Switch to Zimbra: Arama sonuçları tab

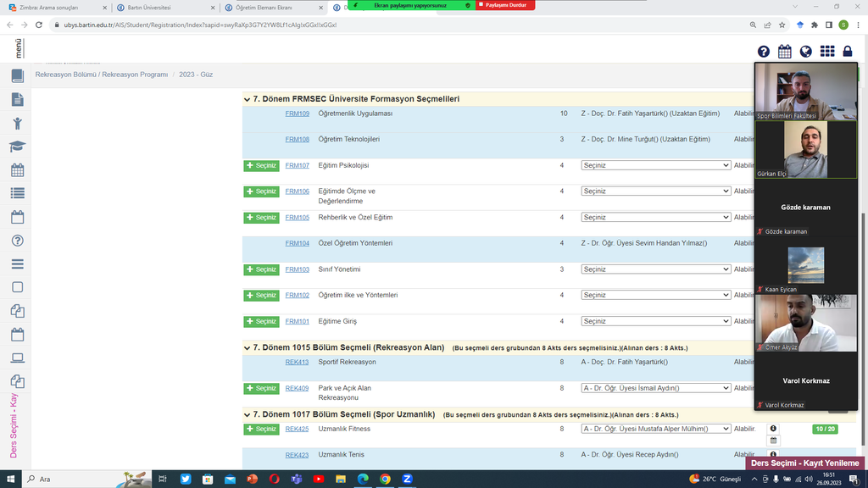point(55,8)
